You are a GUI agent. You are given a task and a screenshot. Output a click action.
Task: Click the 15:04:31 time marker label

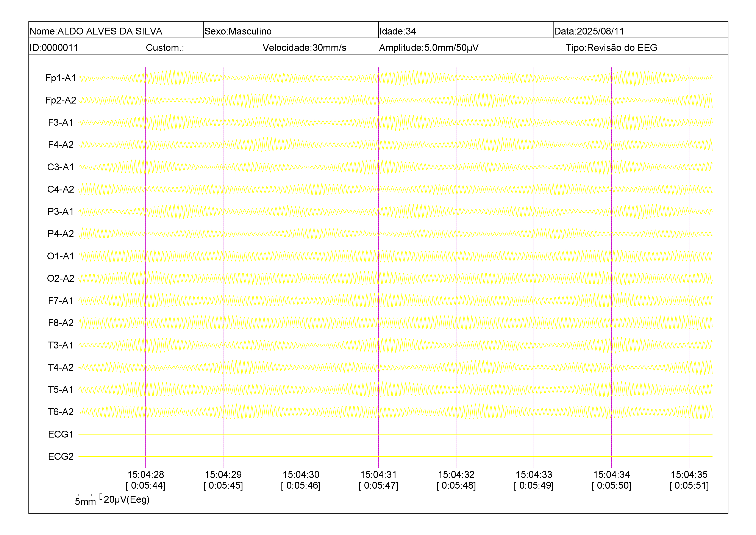coord(378,474)
